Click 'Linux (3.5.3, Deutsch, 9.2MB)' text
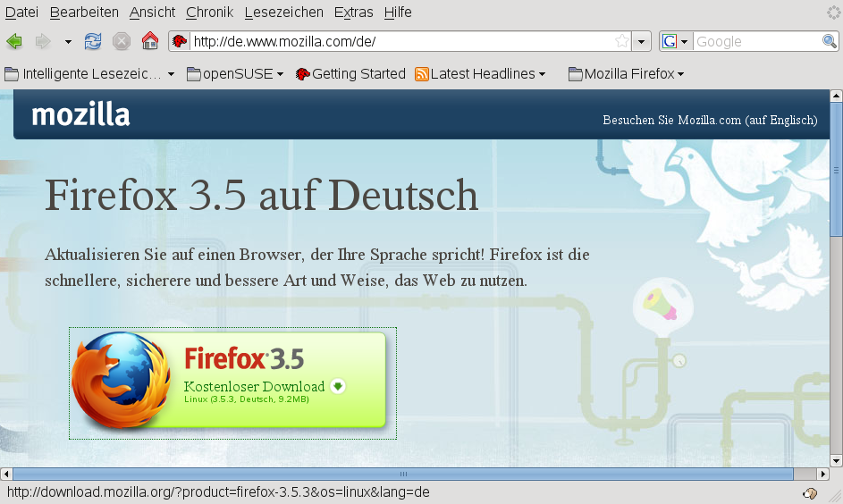The width and height of the screenshot is (843, 504). pos(247,399)
